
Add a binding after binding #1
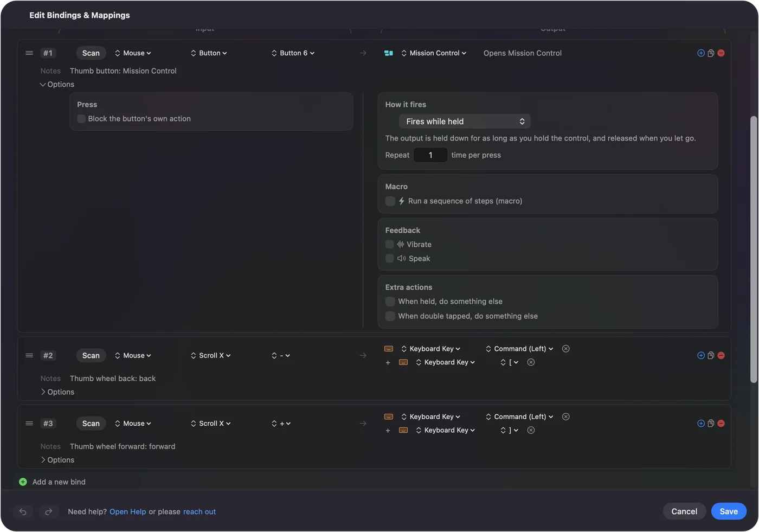pyautogui.click(x=701, y=53)
